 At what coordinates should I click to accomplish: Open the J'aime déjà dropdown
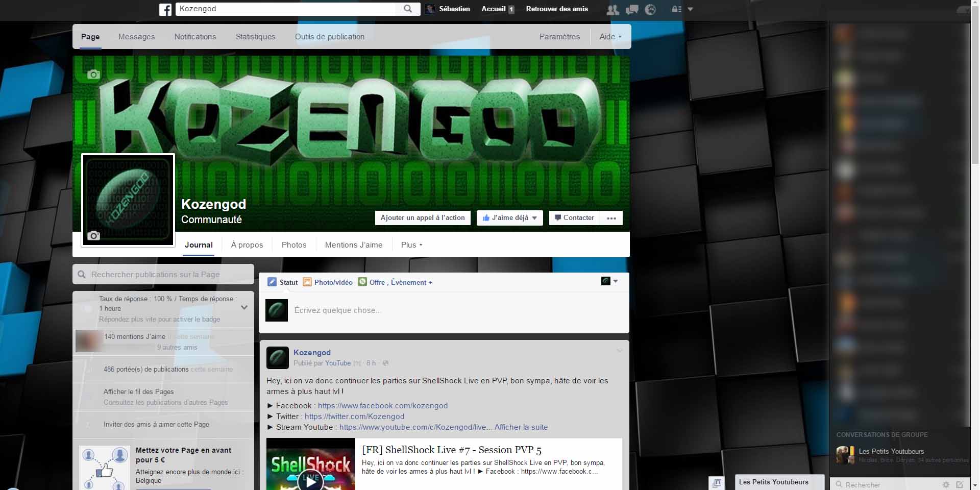510,218
